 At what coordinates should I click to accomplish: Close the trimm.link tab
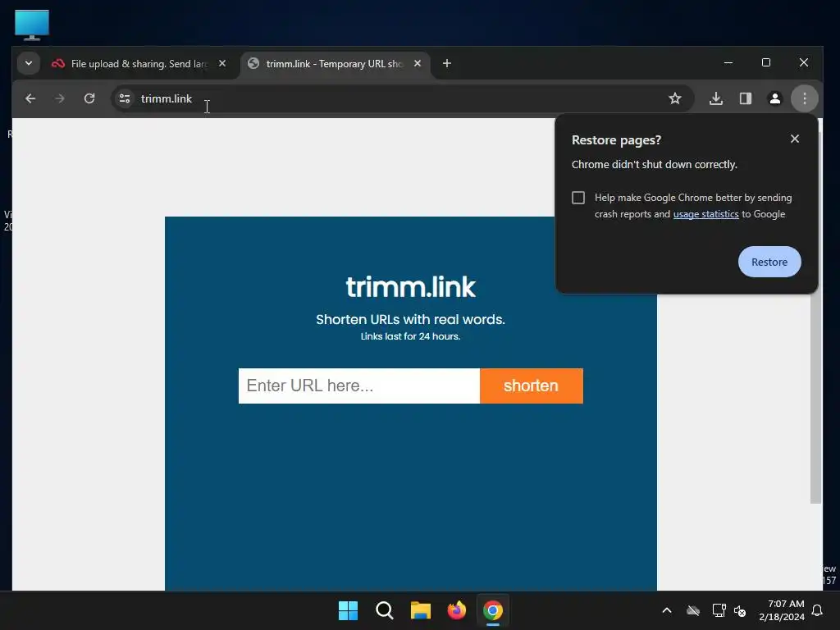pyautogui.click(x=418, y=64)
